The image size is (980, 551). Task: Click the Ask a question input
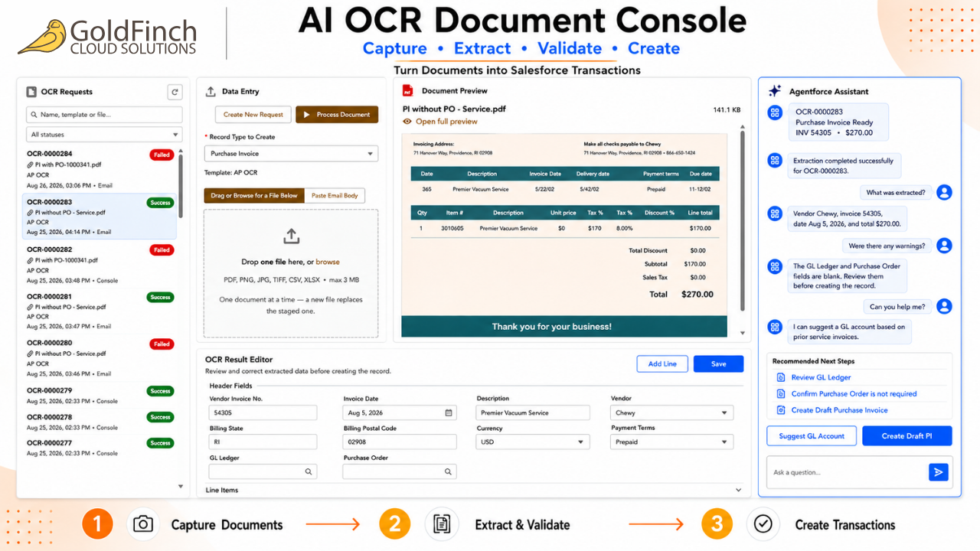(x=846, y=472)
